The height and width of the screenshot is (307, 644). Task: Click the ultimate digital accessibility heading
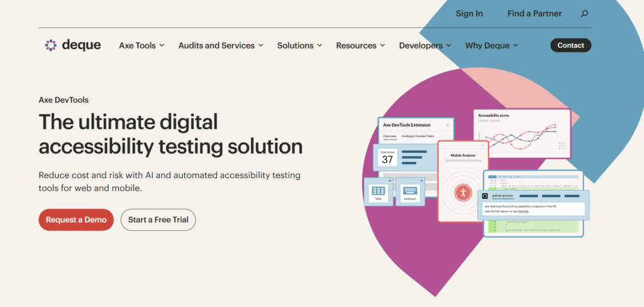170,134
